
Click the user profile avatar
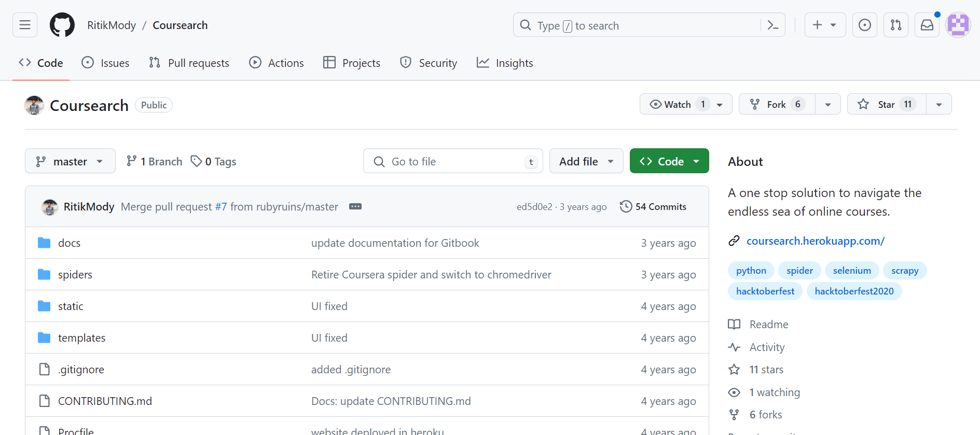(958, 25)
